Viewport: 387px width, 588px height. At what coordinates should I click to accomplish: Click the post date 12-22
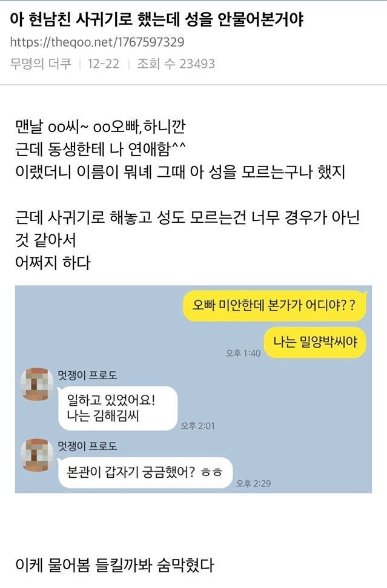pyautogui.click(x=104, y=64)
